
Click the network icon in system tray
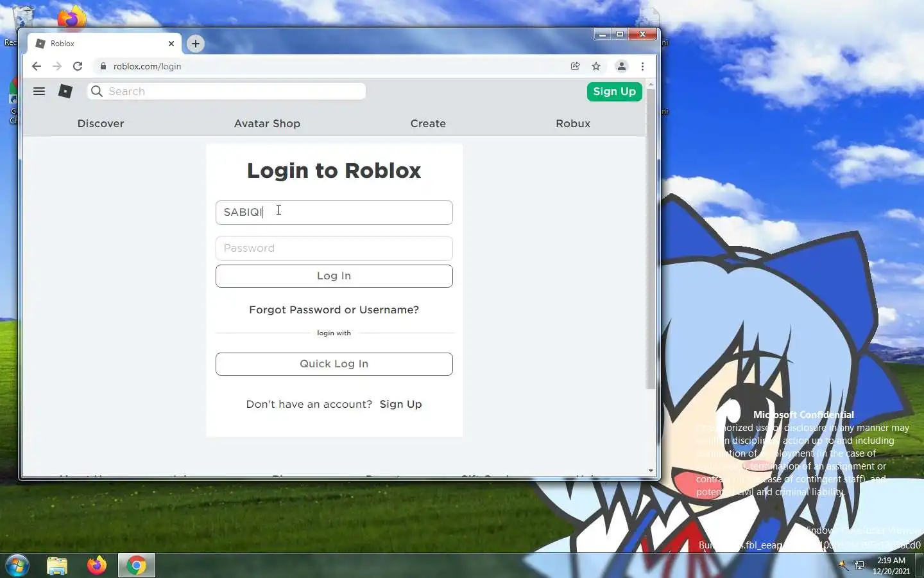pos(860,566)
